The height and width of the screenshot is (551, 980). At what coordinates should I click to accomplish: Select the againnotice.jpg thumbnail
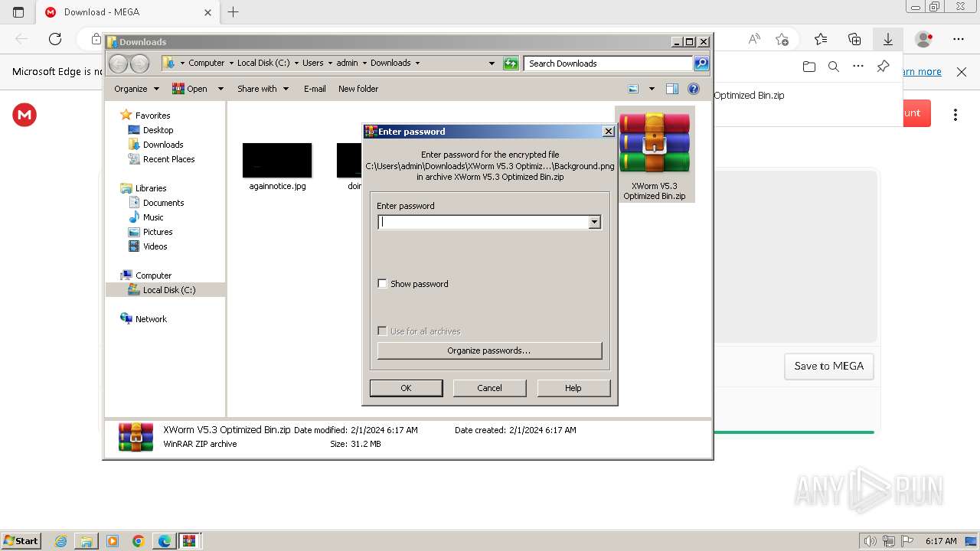[277, 161]
